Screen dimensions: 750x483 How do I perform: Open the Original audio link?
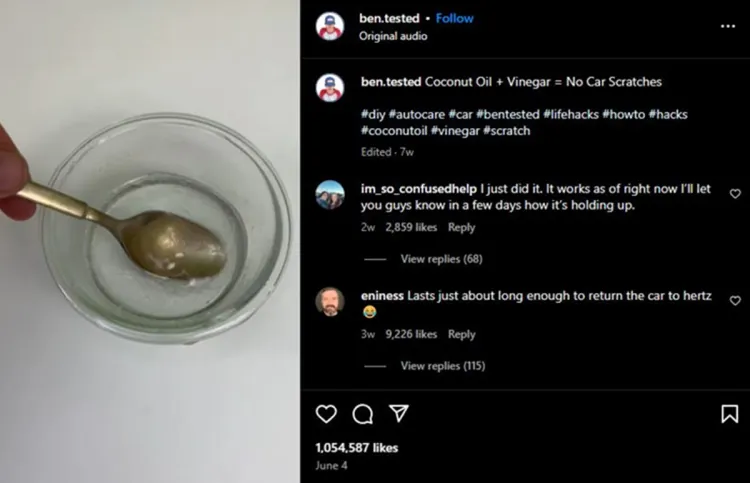[394, 36]
